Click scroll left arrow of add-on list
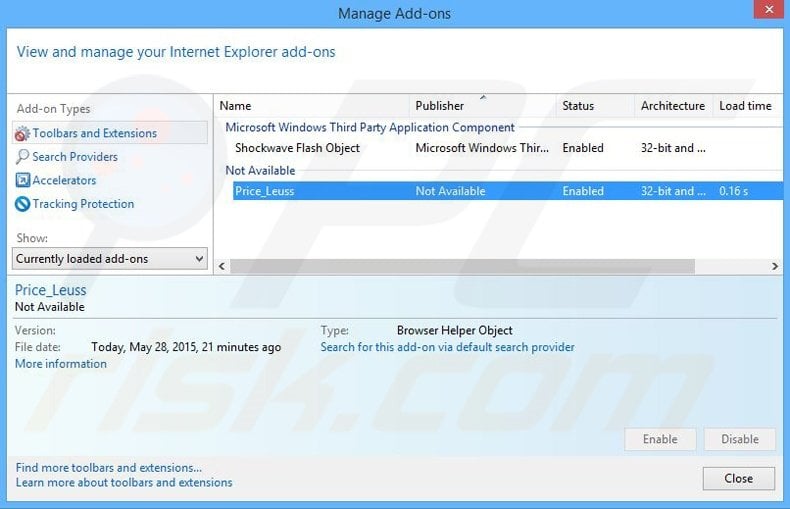 (x=222, y=266)
